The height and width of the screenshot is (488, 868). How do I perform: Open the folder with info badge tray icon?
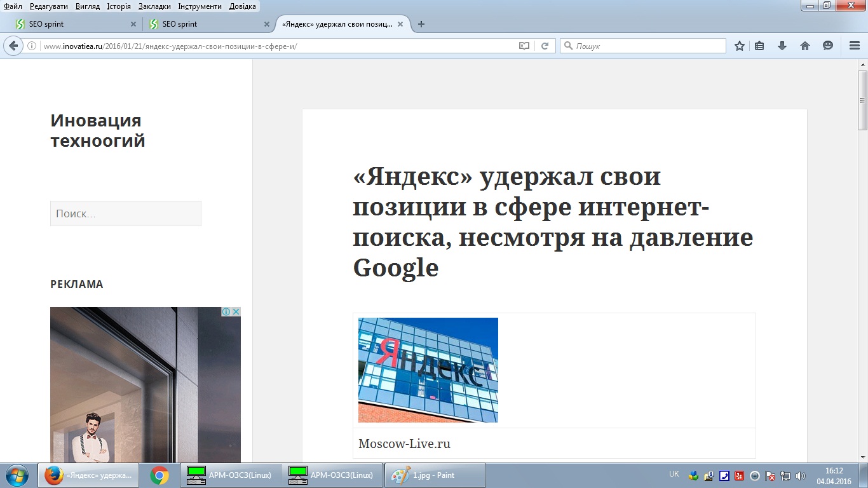pos(709,476)
